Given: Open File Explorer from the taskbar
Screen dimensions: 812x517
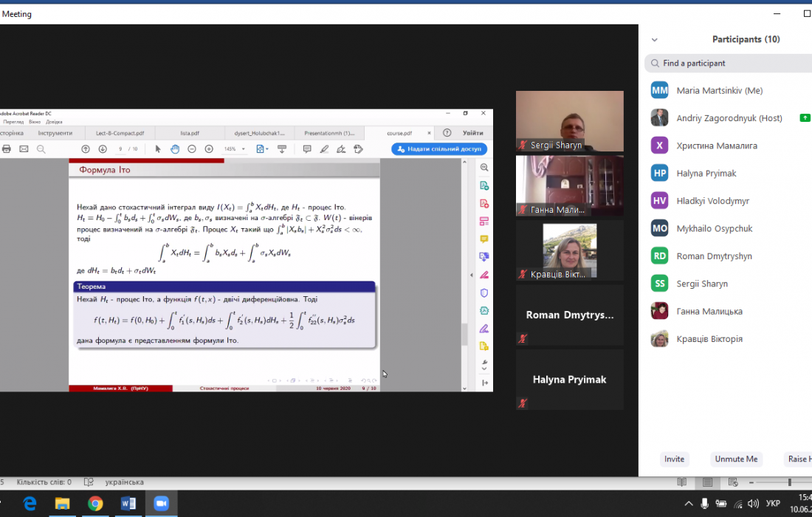Looking at the screenshot, I should 63,503.
